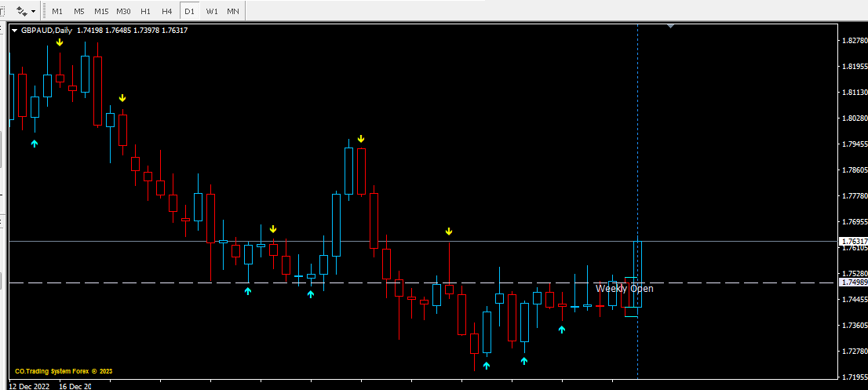Change chart period to H4

[x=167, y=11]
